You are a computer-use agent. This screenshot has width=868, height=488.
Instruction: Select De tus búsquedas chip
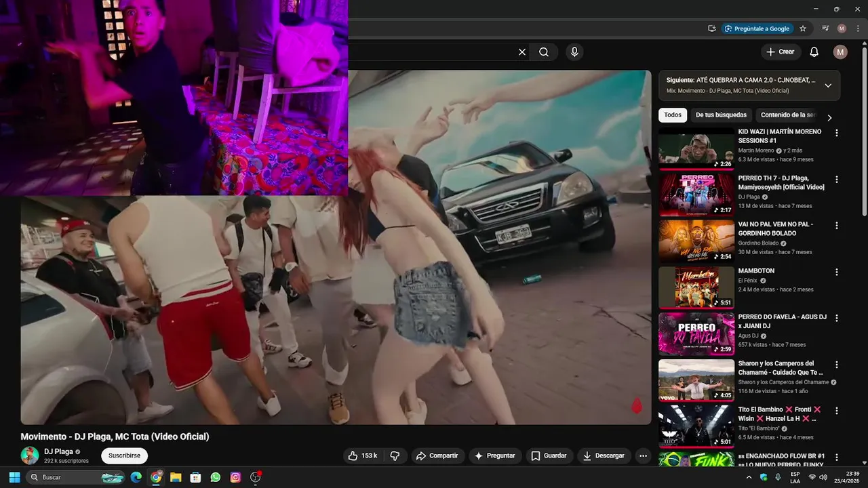click(721, 115)
